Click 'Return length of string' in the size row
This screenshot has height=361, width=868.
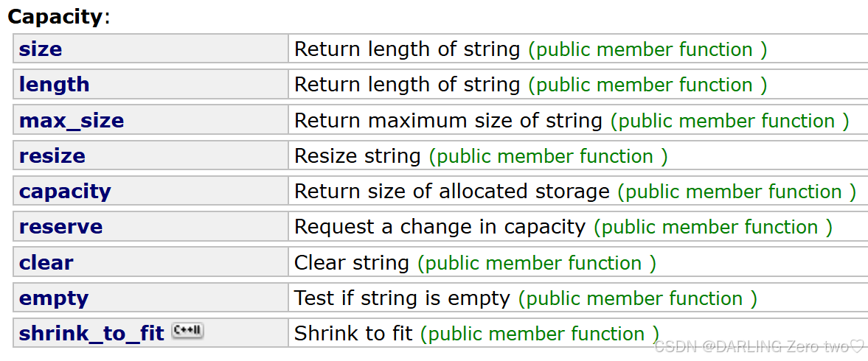(x=406, y=49)
